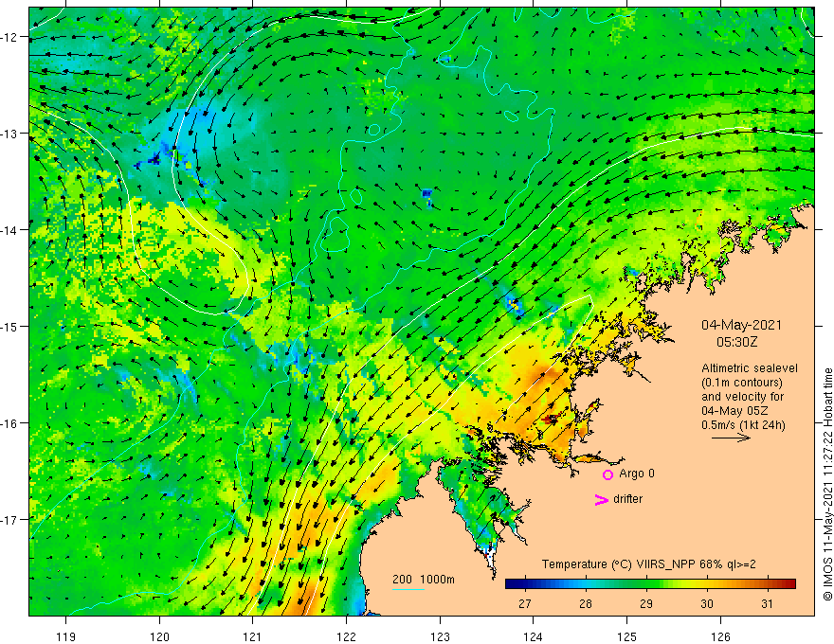
Task: Click the longitude axis label '122'
Action: pyautogui.click(x=346, y=636)
